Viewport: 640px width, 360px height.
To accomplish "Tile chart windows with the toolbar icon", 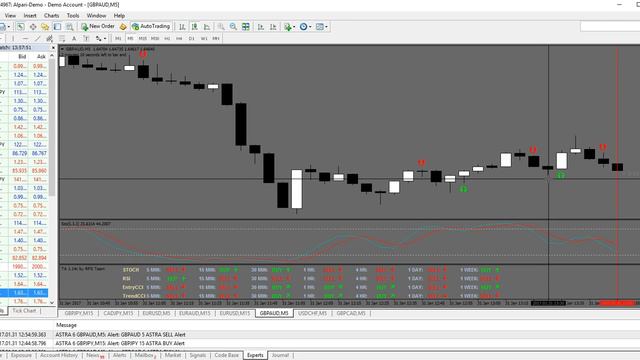I will pyautogui.click(x=246, y=27).
